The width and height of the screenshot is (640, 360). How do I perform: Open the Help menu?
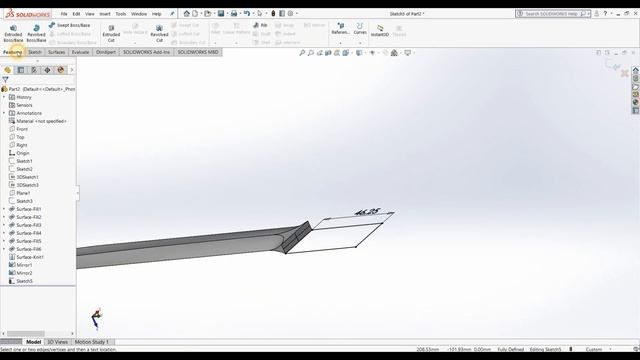(157, 14)
